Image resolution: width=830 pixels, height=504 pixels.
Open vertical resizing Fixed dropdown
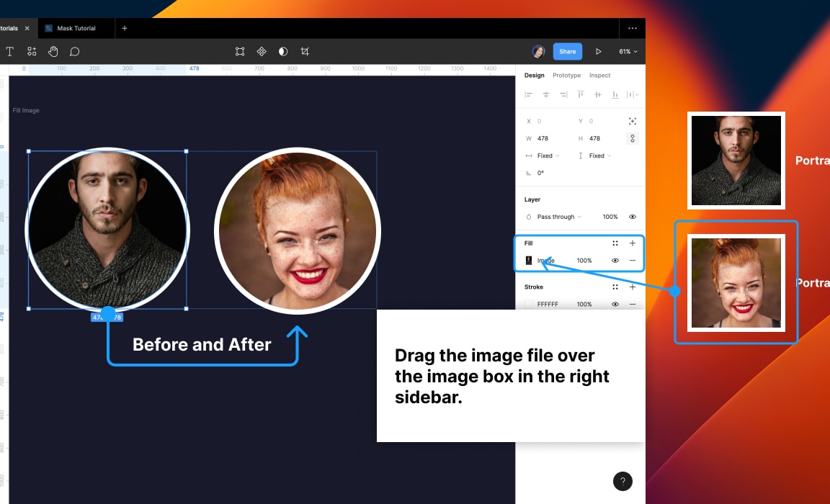(x=599, y=156)
